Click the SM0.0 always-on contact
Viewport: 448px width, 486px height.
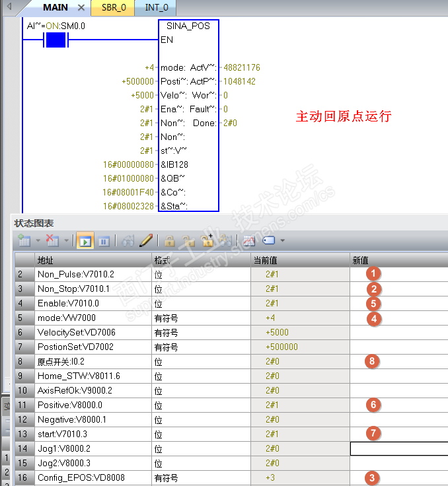tap(56, 40)
